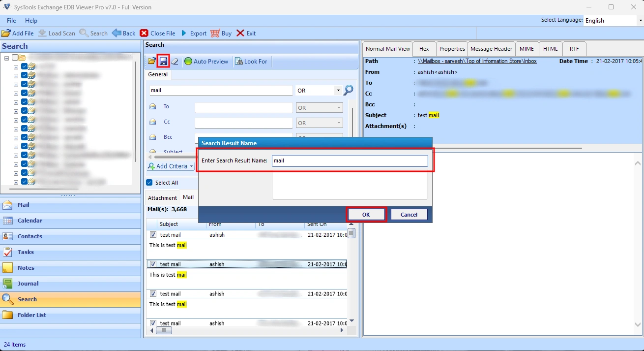Screen dimensions: 644x351
Task: Run search with the magnifying glass icon
Action: click(x=349, y=90)
